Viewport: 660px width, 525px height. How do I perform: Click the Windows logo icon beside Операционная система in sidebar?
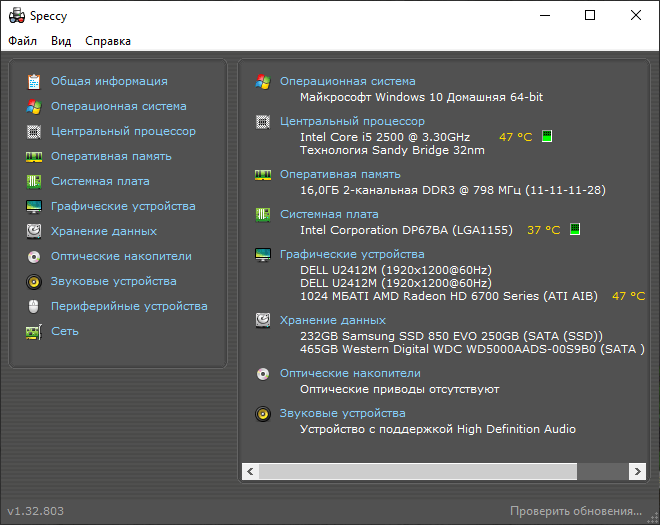(x=33, y=106)
